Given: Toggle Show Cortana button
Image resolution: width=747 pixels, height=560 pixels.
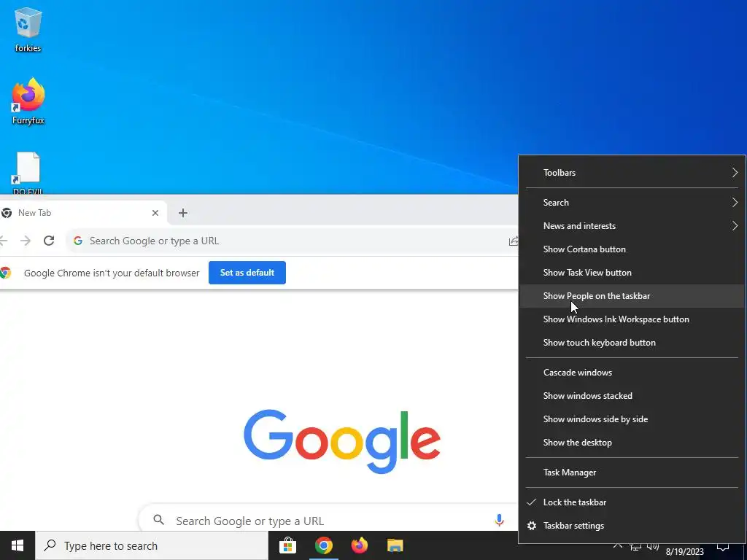Looking at the screenshot, I should (x=632, y=249).
